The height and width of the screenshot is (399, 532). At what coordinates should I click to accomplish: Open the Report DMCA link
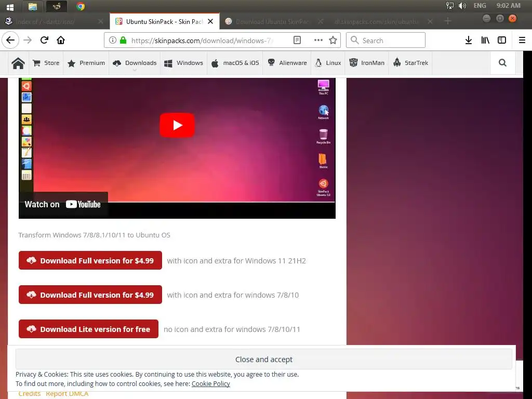point(67,394)
